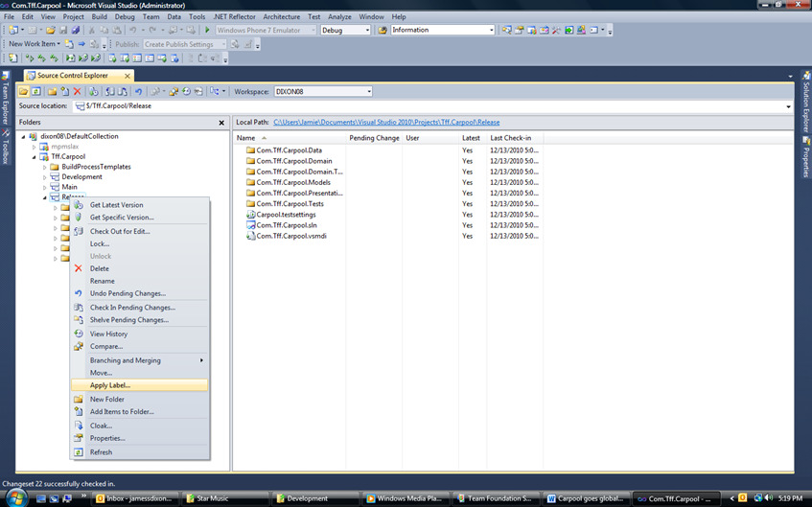Expand the mpmslax tree node
The width and height of the screenshot is (812, 507).
pyautogui.click(x=35, y=147)
